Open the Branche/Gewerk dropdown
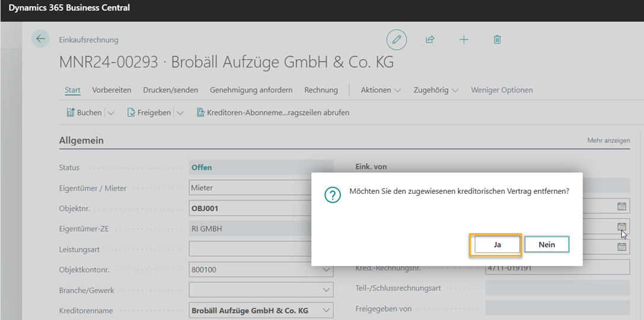Screen dimensions: 644x320 327,290
